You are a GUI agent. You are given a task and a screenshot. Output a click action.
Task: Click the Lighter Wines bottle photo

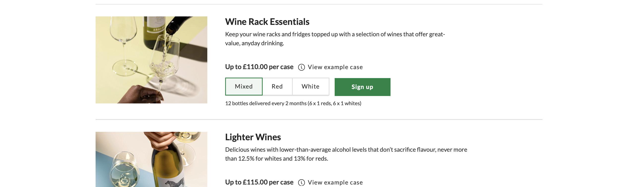pyautogui.click(x=151, y=159)
